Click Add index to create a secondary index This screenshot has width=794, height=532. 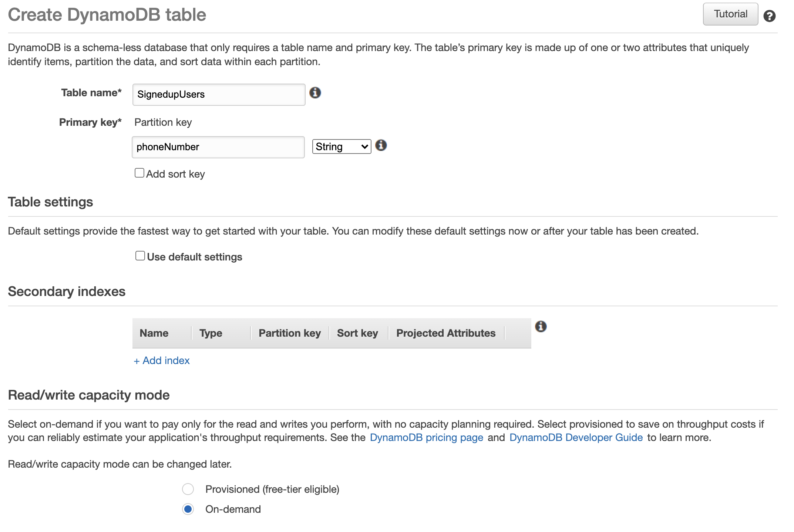tap(161, 360)
